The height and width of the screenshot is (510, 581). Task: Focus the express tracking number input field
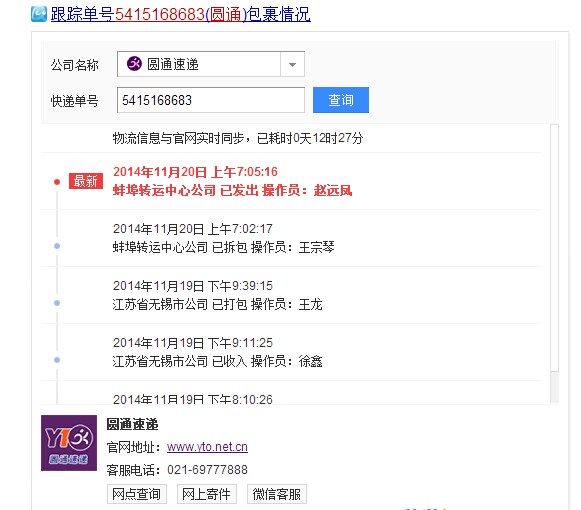(211, 100)
